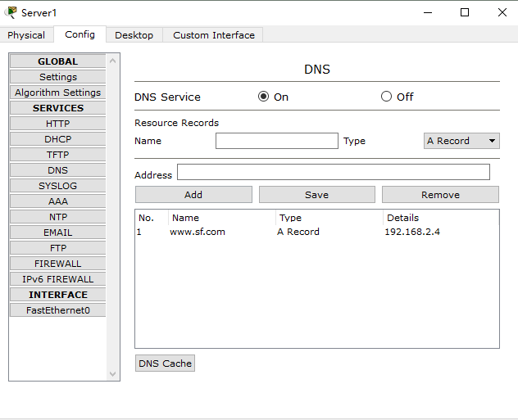Open the DHCP service settings
Screen dimensions: 518x420
[58, 139]
